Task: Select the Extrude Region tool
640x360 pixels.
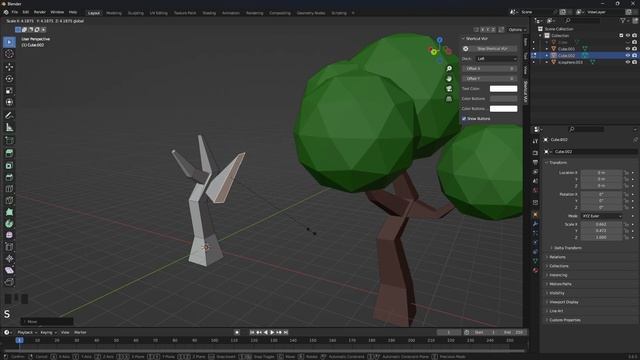Action: (9, 153)
